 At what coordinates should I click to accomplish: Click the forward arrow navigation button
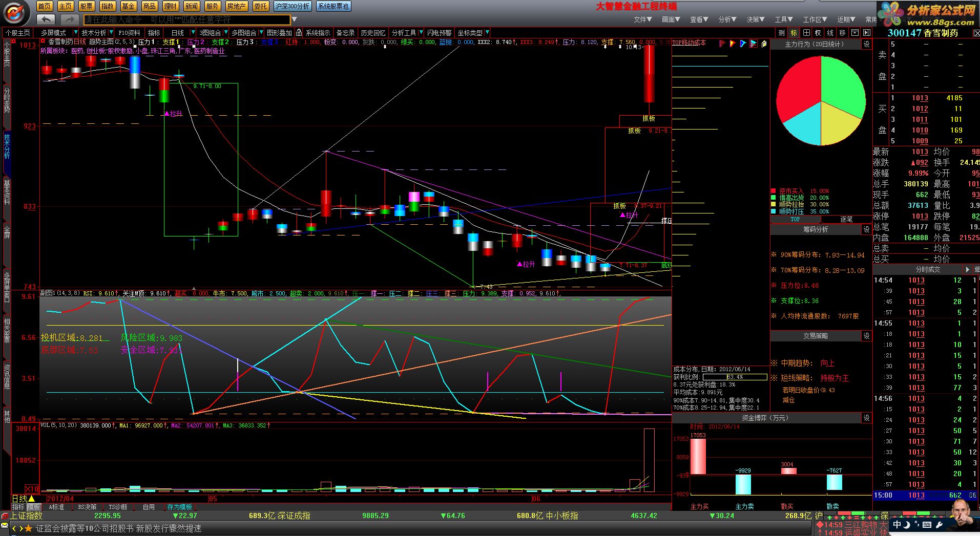click(69, 19)
